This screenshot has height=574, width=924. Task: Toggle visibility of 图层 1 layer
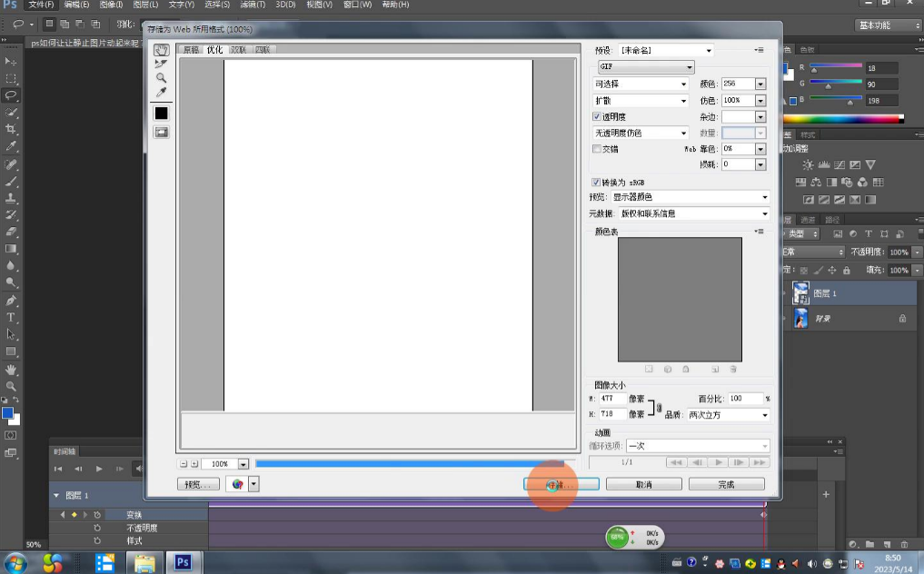[786, 293]
